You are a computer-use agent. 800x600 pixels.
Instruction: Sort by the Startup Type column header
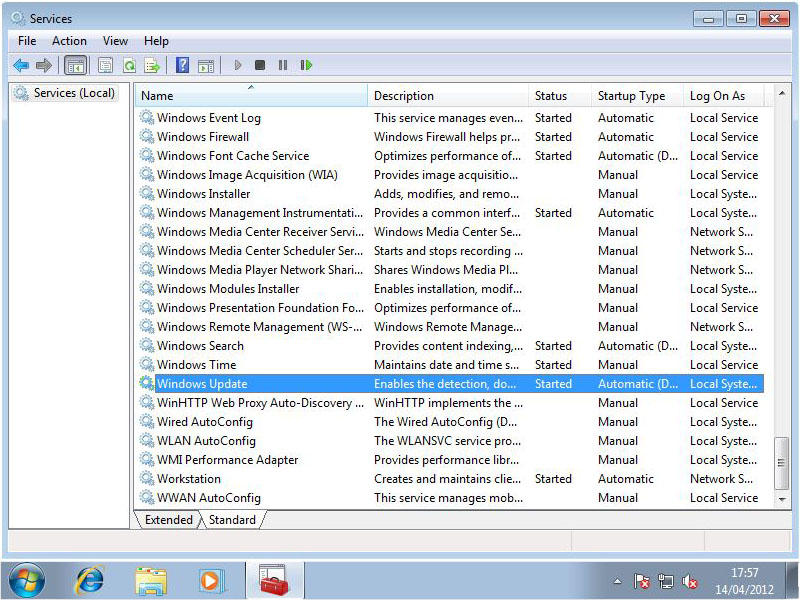click(x=637, y=95)
